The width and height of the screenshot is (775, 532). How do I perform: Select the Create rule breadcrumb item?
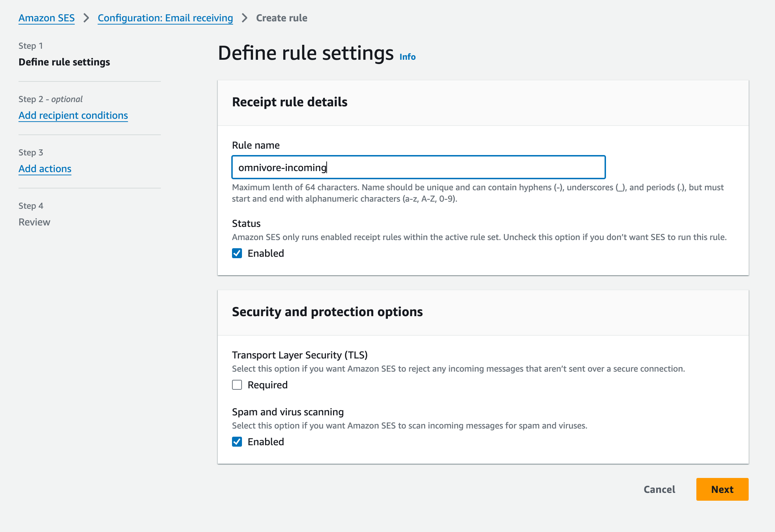click(x=281, y=18)
